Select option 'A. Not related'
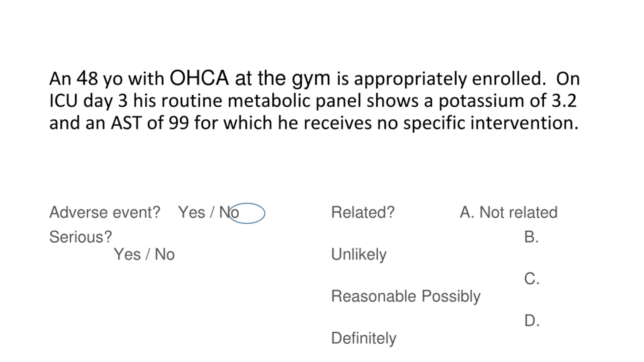The image size is (644, 362). point(509,212)
